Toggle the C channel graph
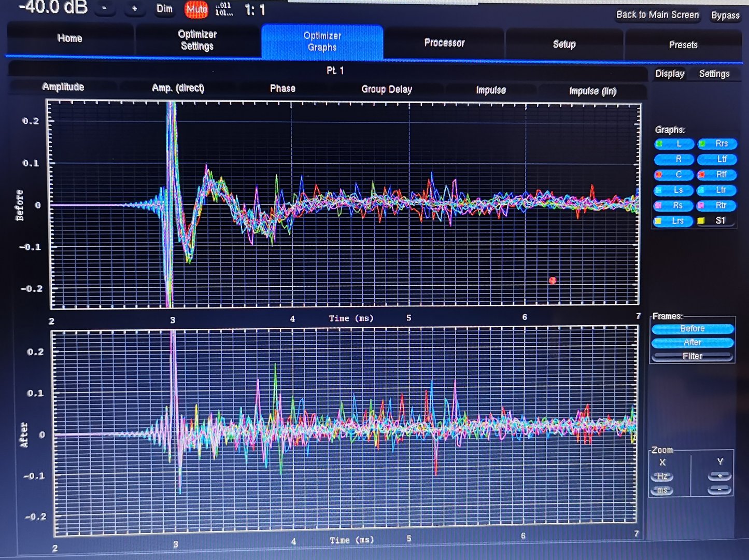The height and width of the screenshot is (560, 749). pyautogui.click(x=674, y=175)
